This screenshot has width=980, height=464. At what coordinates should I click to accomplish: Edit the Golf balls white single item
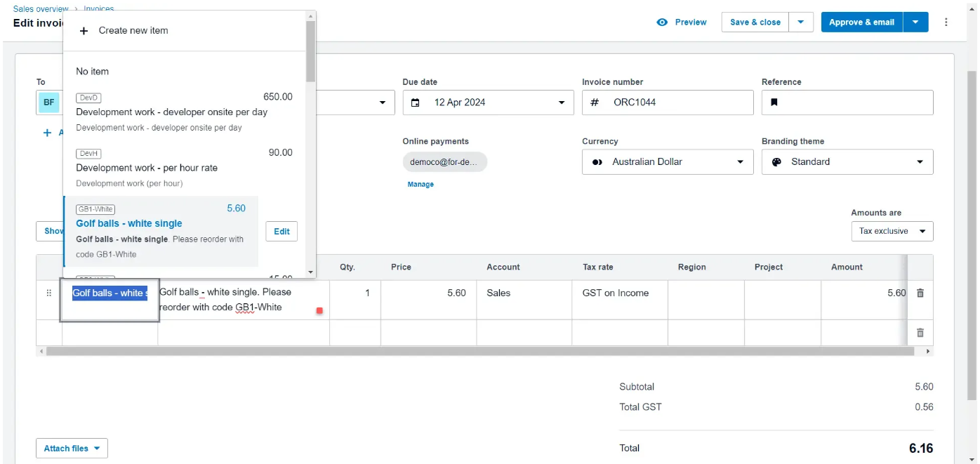click(x=281, y=231)
